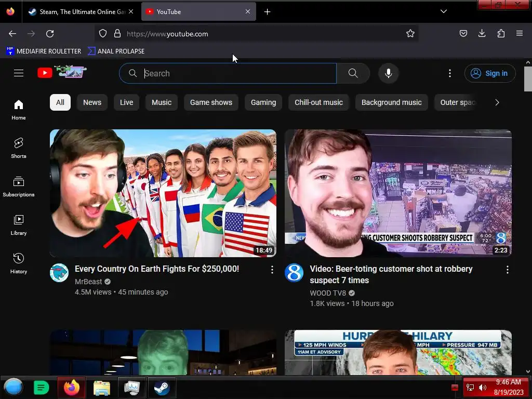Open MrBeast channel name link
The image size is (532, 399).
tap(88, 282)
